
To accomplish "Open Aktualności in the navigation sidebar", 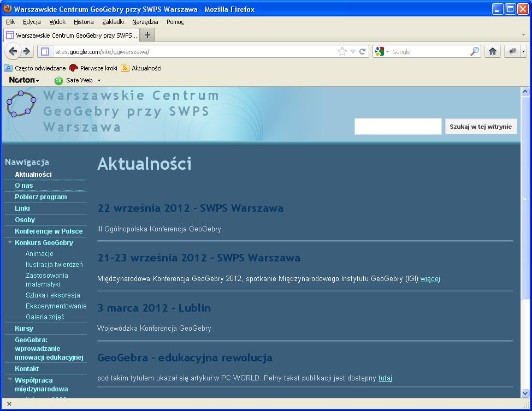I will coord(33,174).
